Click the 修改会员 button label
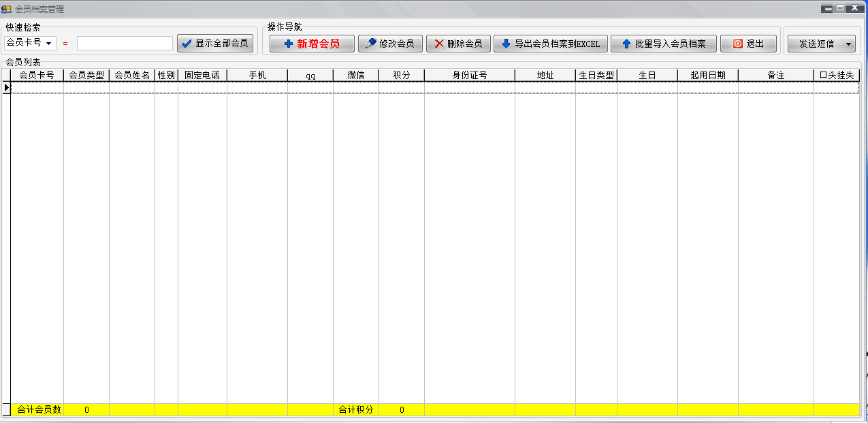The height and width of the screenshot is (423, 868). tap(397, 44)
